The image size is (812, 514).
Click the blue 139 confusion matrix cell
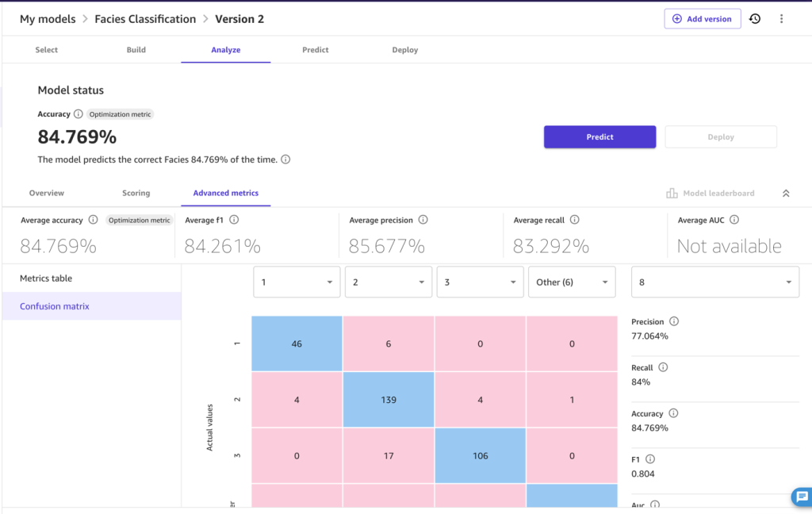coord(389,400)
